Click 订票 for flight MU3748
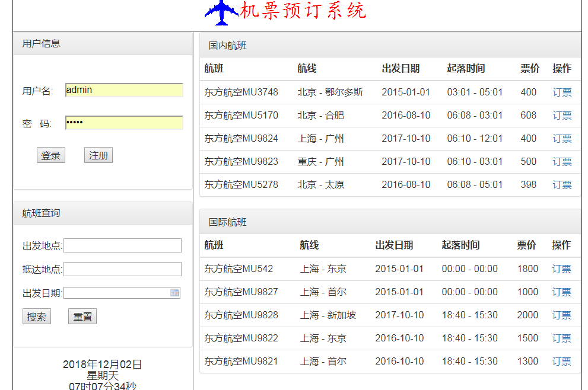The width and height of the screenshot is (588, 390). [562, 92]
